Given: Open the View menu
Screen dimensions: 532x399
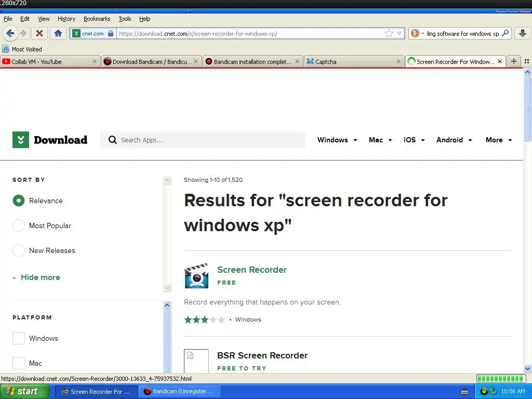Looking at the screenshot, I should (44, 19).
